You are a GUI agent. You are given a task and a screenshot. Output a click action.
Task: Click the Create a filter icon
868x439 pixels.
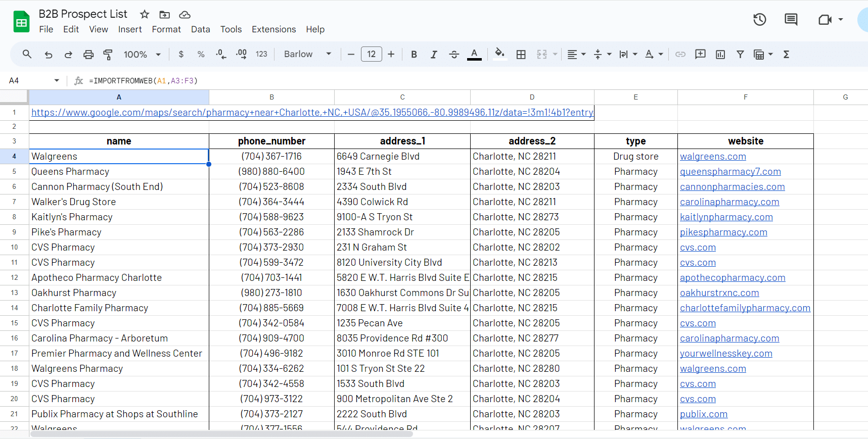tap(740, 55)
